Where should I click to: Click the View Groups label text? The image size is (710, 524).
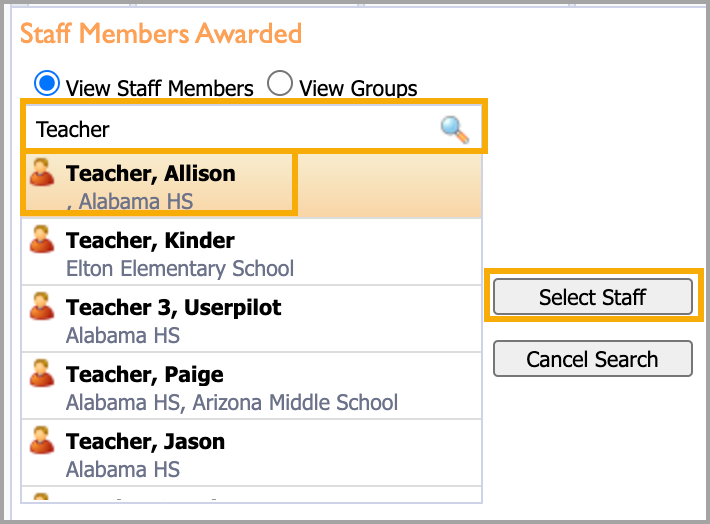point(358,88)
